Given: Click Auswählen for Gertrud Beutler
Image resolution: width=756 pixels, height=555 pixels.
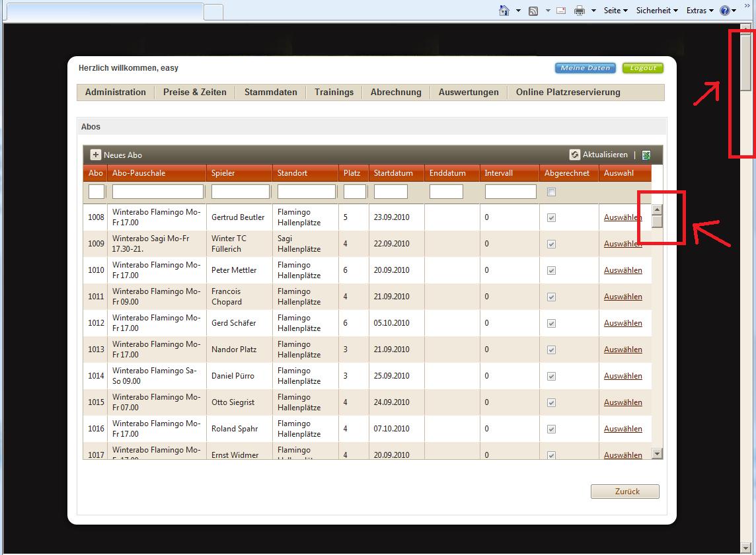Looking at the screenshot, I should 623,217.
